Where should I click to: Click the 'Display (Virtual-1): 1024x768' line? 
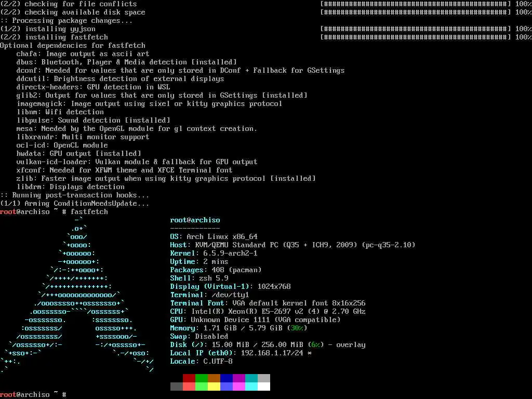coord(230,286)
